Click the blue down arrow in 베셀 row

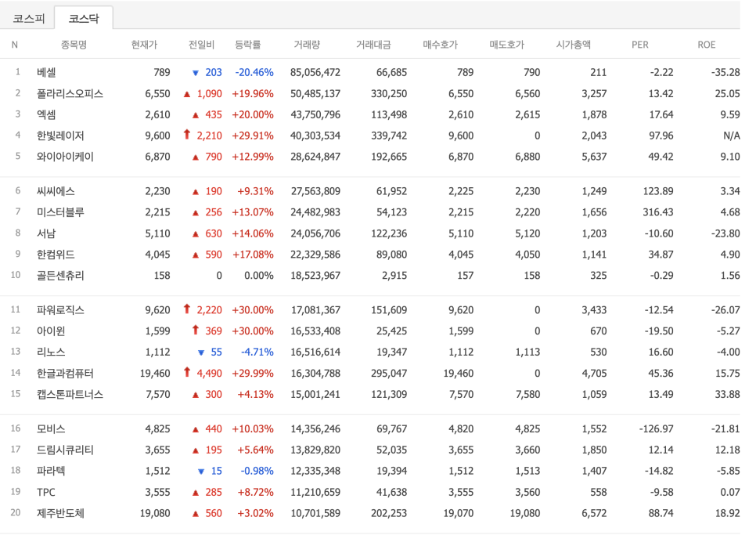click(x=196, y=73)
